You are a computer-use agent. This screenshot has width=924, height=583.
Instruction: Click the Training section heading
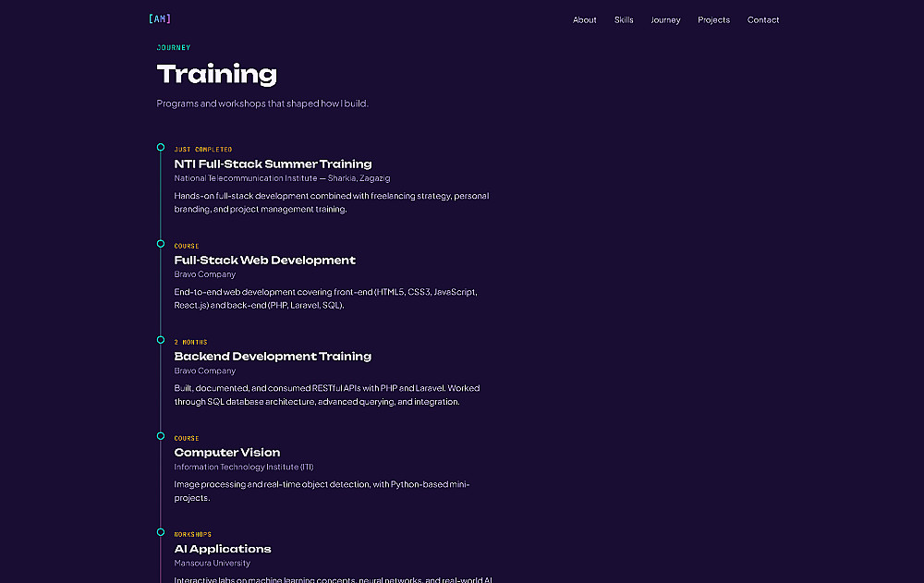pos(217,74)
